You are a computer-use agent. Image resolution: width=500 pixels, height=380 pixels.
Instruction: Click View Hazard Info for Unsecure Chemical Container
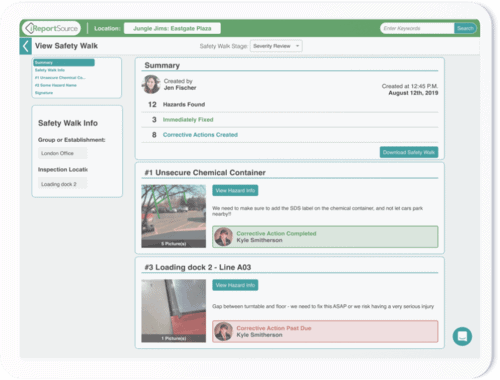(x=235, y=190)
